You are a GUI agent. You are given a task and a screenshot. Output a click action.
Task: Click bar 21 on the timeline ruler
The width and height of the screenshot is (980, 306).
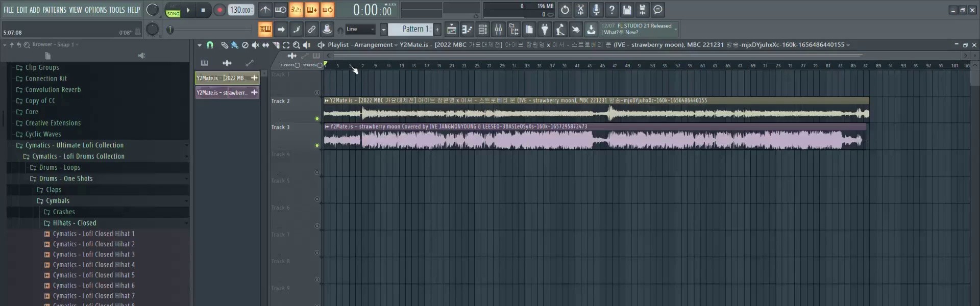click(452, 66)
